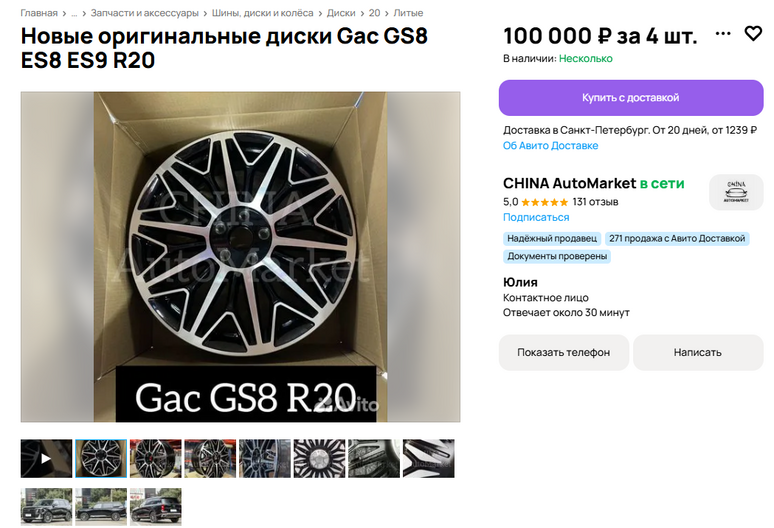Open the three-dots more options menu
774x528 pixels.
723,34
